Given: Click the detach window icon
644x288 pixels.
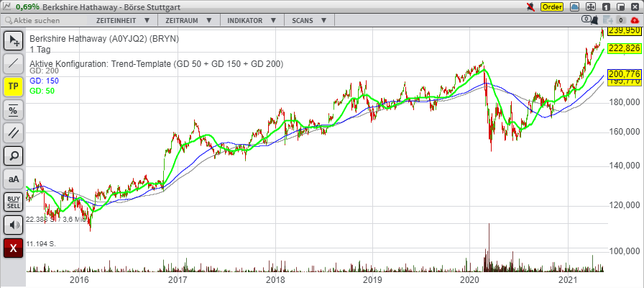Looking at the screenshot, I should pos(621,7).
